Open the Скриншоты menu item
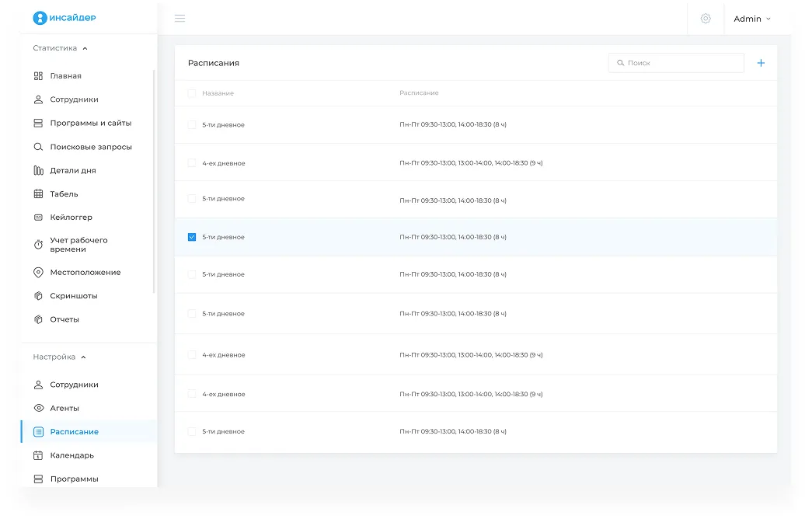812x526 pixels. [74, 296]
